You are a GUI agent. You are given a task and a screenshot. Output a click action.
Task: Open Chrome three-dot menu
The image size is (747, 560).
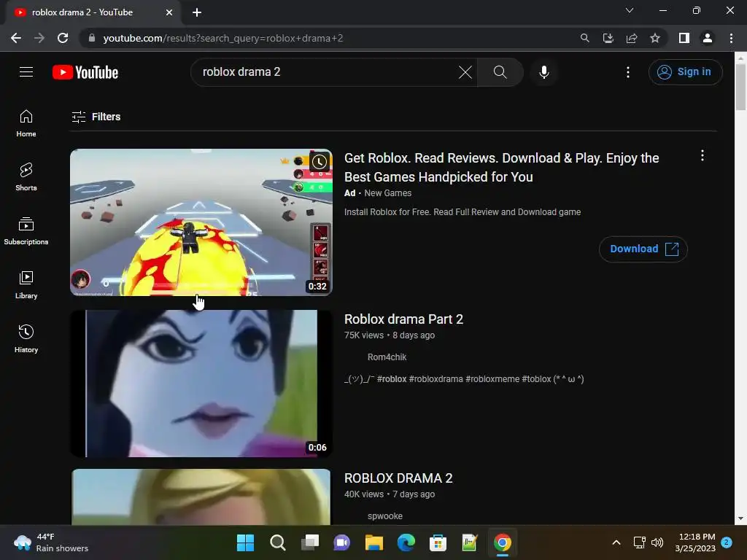pyautogui.click(x=731, y=38)
